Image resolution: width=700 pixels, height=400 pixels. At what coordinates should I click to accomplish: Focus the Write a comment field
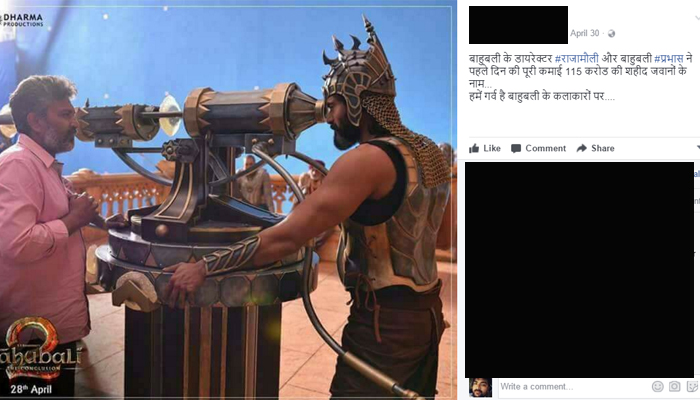tap(574, 387)
